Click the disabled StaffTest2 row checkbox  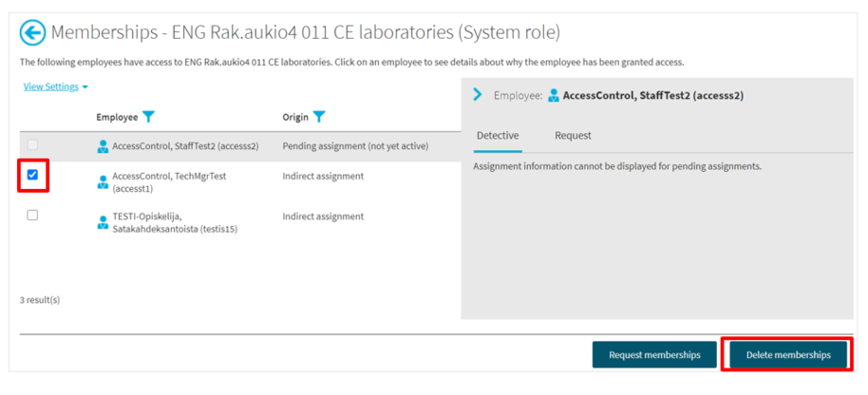coord(32,145)
